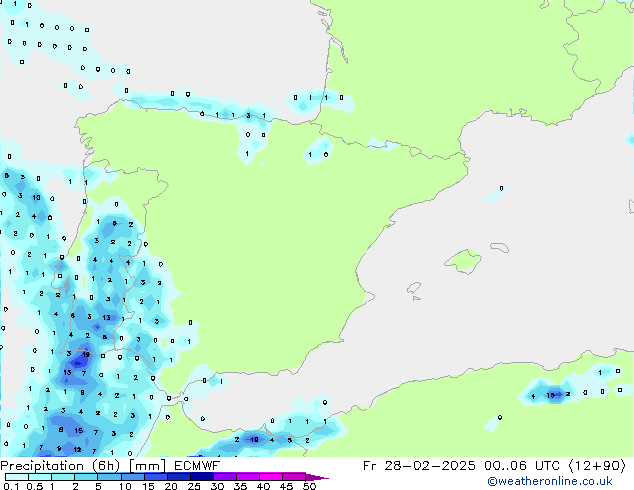The width and height of the screenshot is (634, 490).
Task: Click the 25–30 mm dark blue legend swatch
Action: [x=201, y=477]
